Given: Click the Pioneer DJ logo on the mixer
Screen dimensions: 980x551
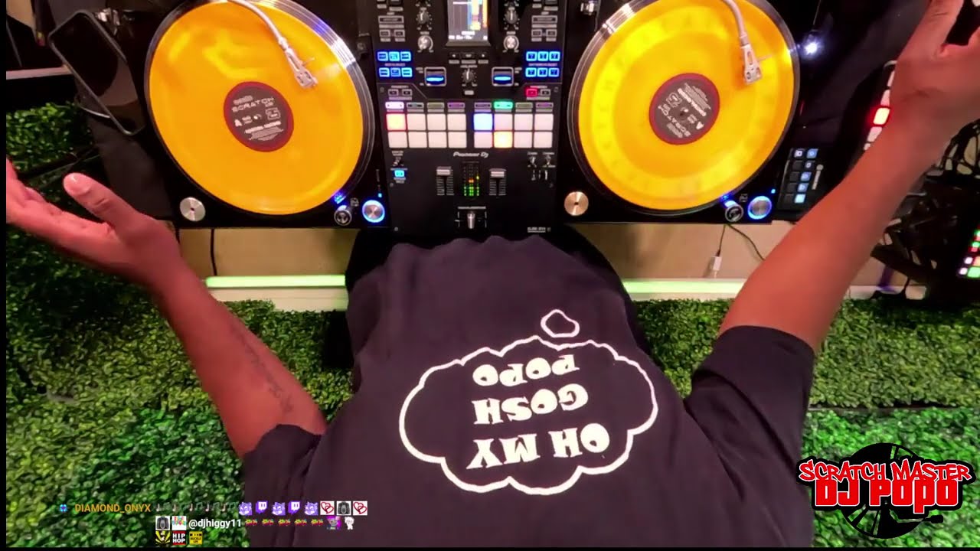Looking at the screenshot, I should (471, 155).
